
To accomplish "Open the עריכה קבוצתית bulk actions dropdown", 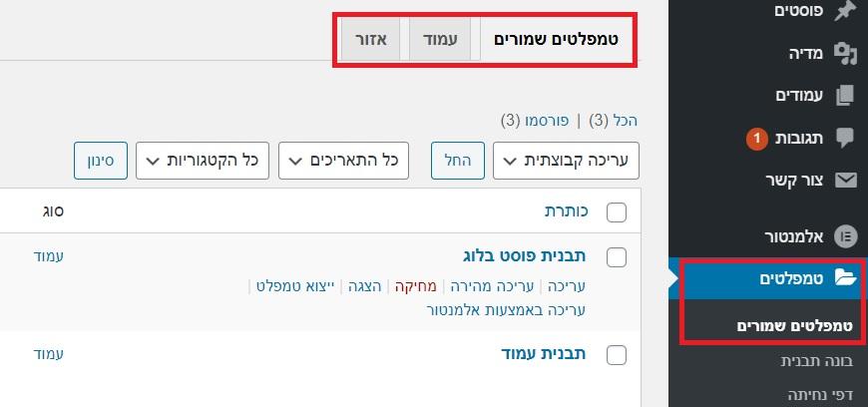I will tap(566, 161).
